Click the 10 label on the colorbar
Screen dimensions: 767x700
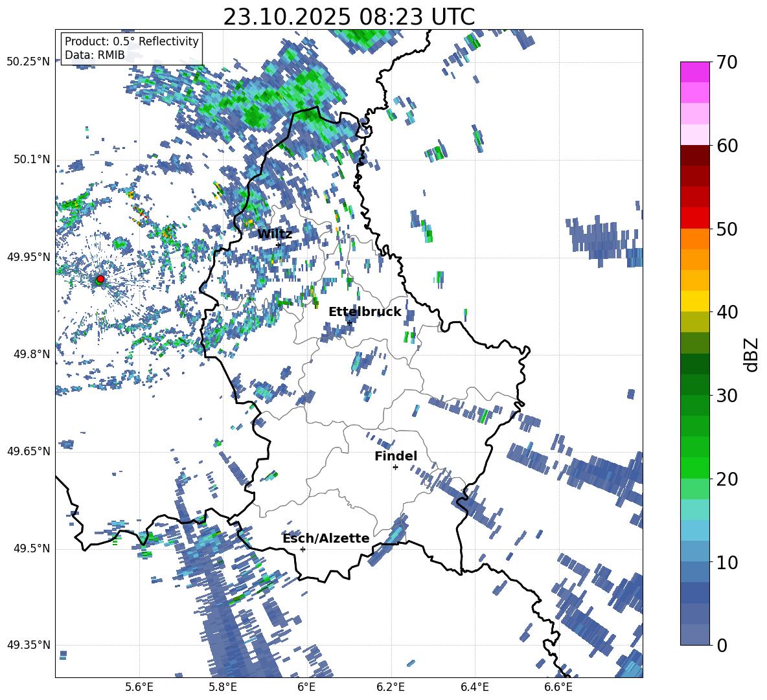[727, 562]
